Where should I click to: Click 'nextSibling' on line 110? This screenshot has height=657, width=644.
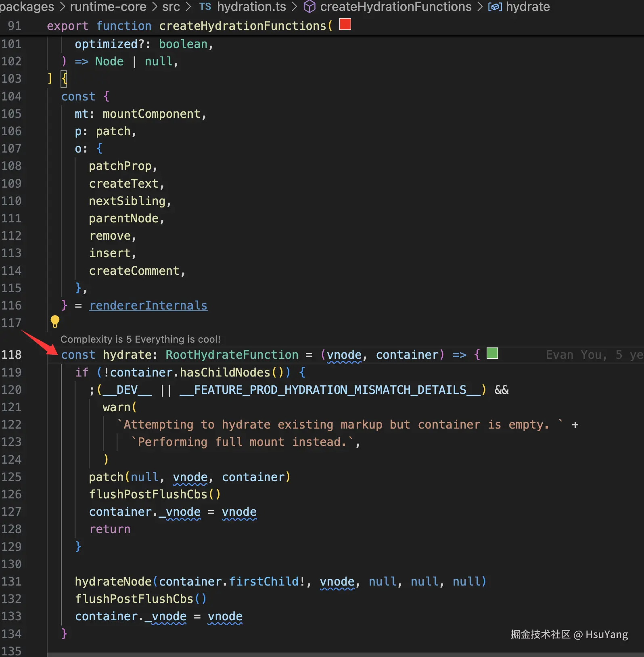[x=127, y=201]
